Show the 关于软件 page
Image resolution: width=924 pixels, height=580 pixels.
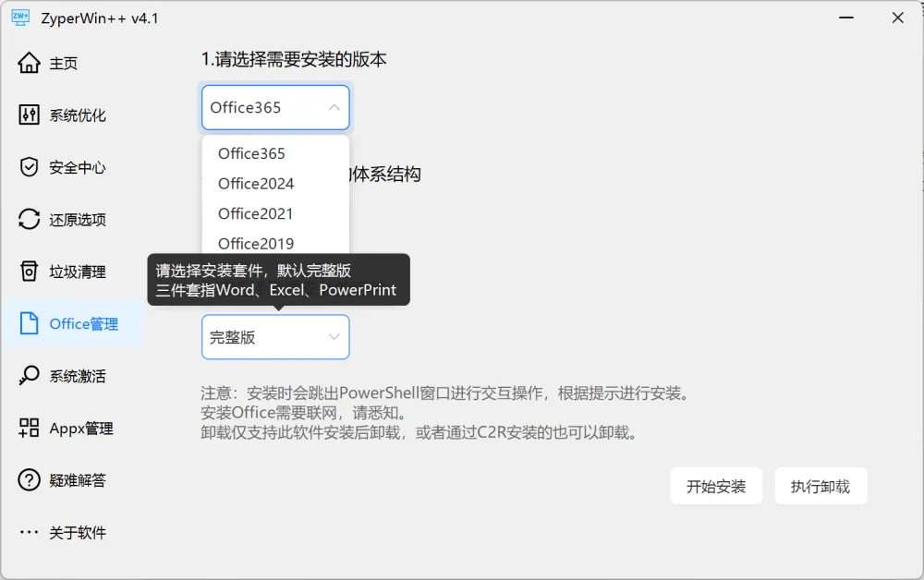click(x=78, y=533)
